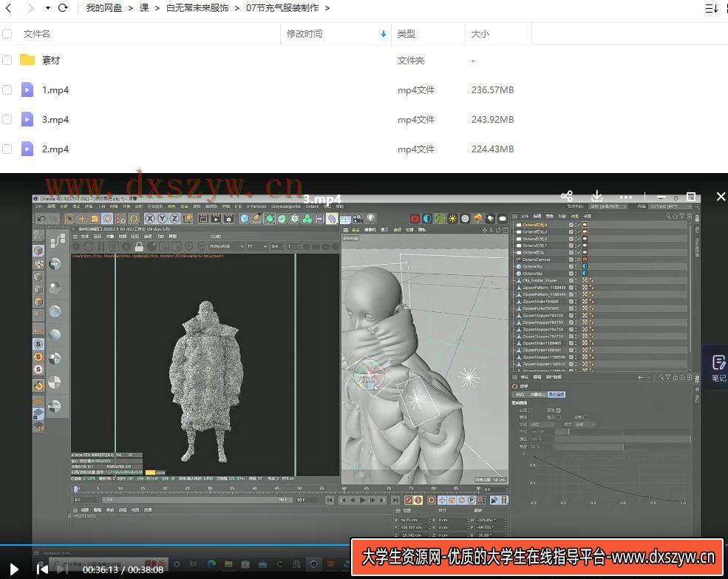The image size is (728, 579).
Task: Open the player's more options menu
Action: pos(626,197)
